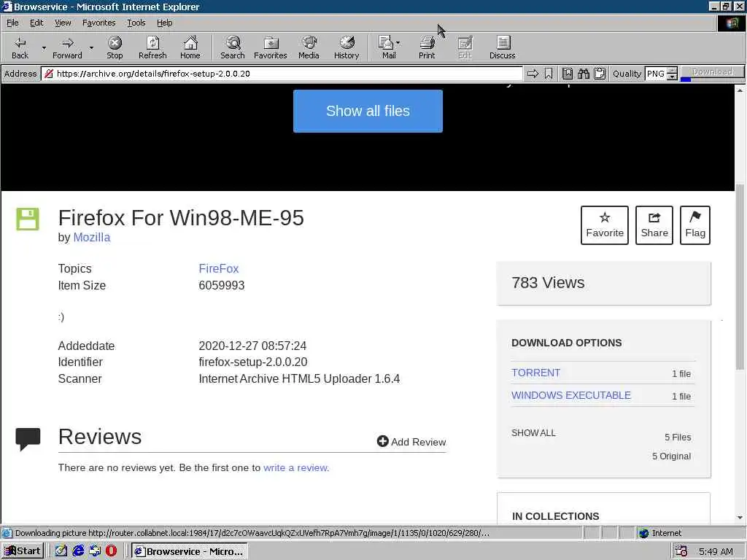This screenshot has height=560, width=747.
Task: Click the 5 Original files text
Action: 671,456
